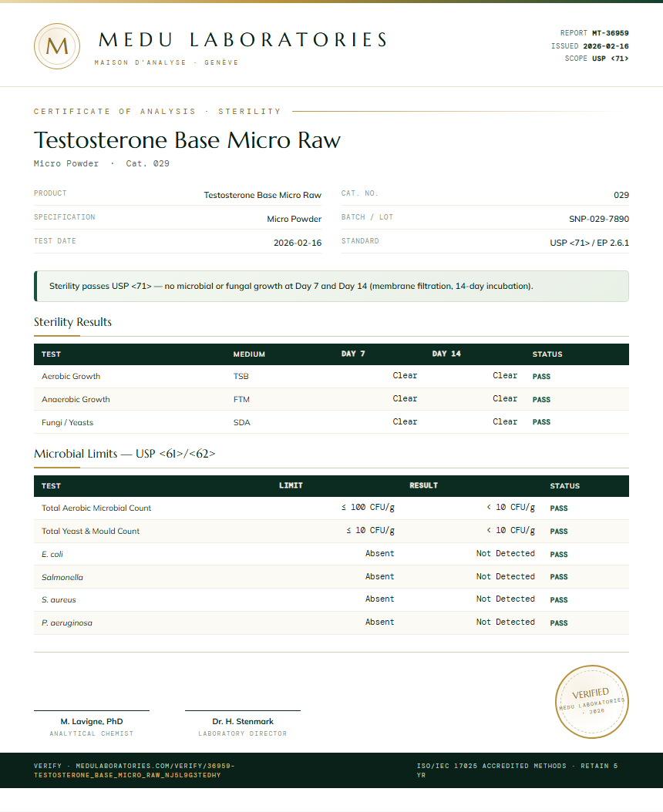Screen dimensions: 663x812
Task: Click the Certificate of Analysis · Sterility label
Action: point(157,112)
